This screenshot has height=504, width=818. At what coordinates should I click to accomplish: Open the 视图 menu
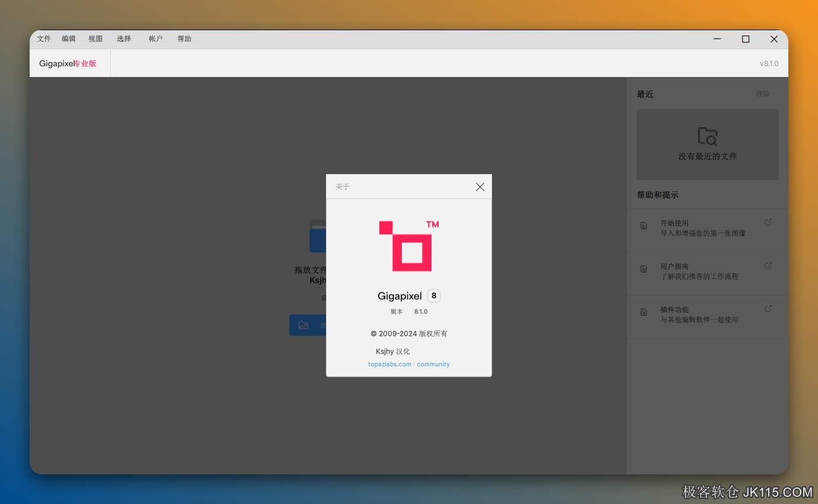[95, 38]
